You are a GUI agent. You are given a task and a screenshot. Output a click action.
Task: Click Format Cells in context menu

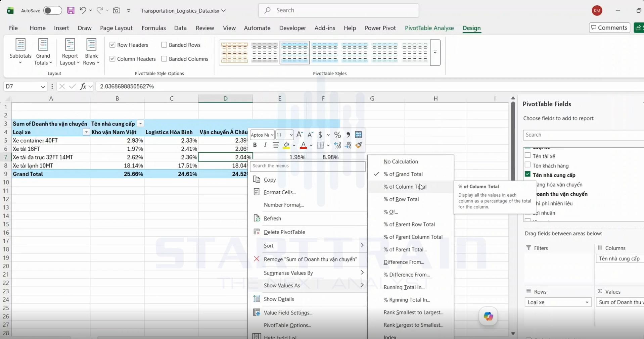click(x=280, y=192)
